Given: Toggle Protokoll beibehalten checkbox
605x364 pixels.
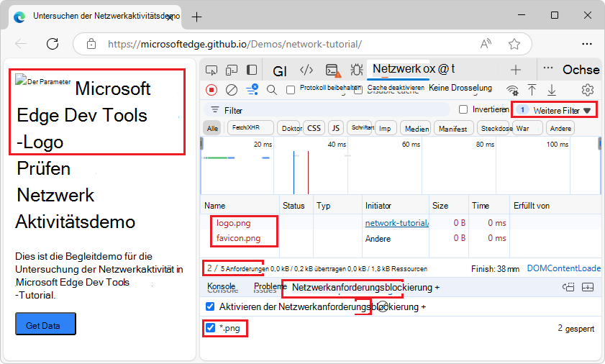Looking at the screenshot, I should [291, 90].
